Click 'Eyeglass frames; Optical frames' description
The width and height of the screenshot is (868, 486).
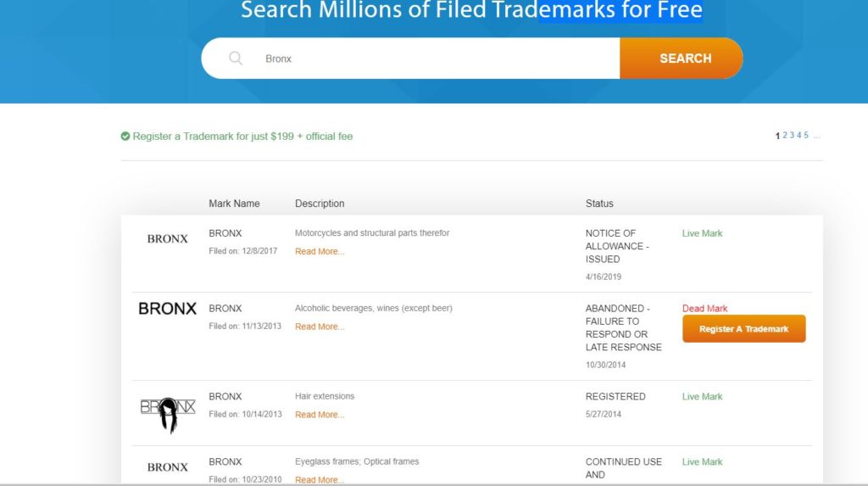(x=357, y=461)
